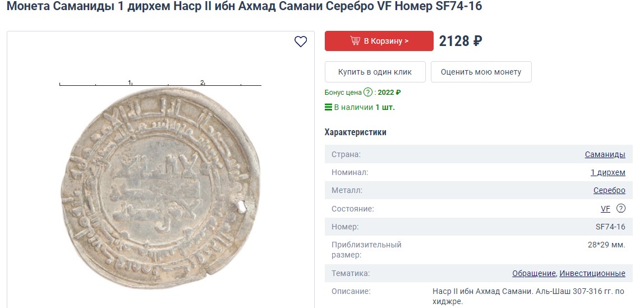Open the "Инвестиционные" theme link
The height and width of the screenshot is (308, 644).
[x=592, y=273]
